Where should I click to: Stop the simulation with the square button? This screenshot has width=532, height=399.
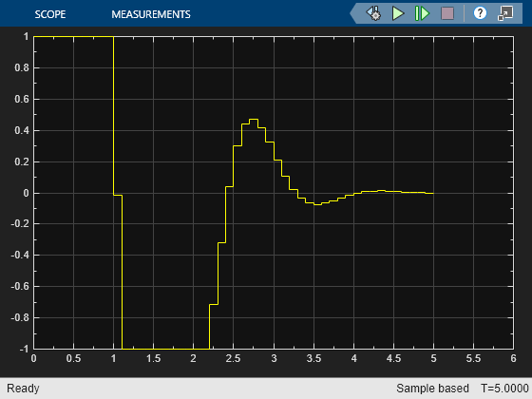point(447,13)
